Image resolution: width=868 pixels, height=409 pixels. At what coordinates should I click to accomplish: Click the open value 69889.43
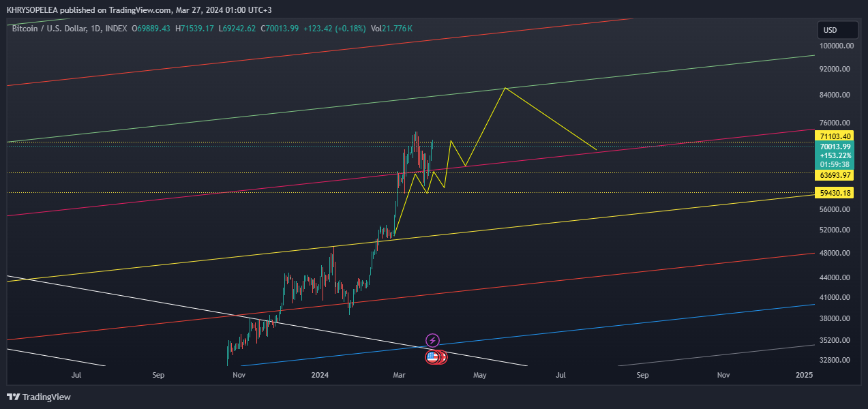pos(153,29)
